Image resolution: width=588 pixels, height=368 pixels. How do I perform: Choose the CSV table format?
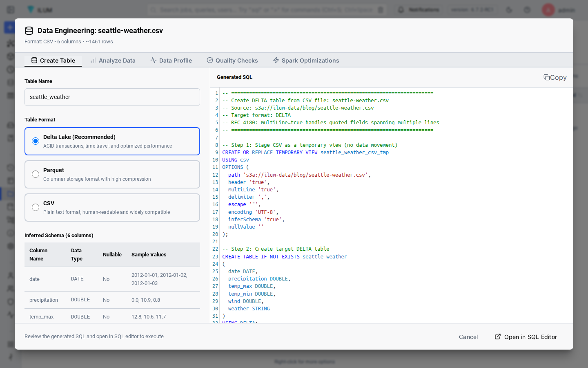coord(112,207)
